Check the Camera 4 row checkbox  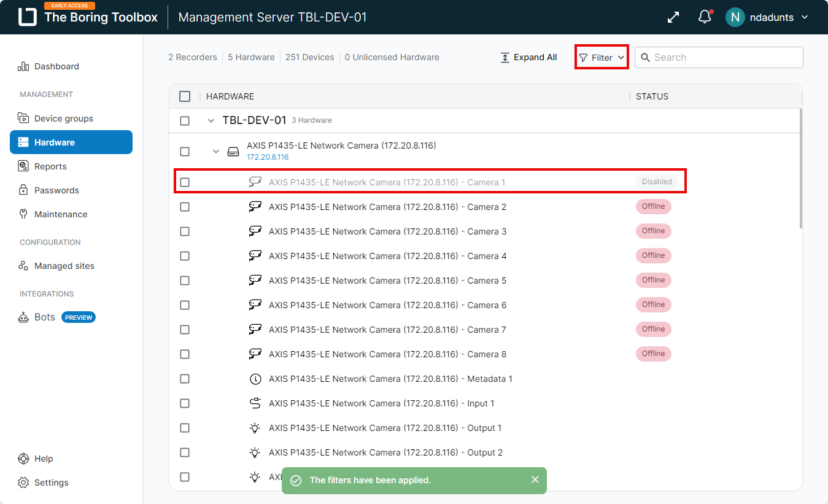[x=185, y=256]
